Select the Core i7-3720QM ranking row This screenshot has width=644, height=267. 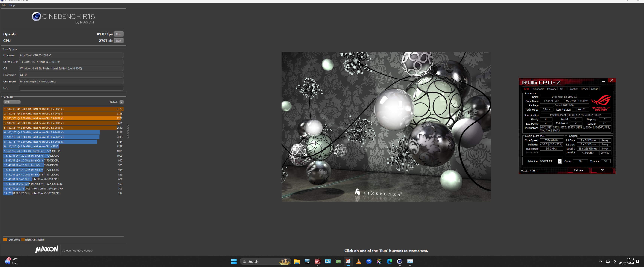tap(63, 184)
